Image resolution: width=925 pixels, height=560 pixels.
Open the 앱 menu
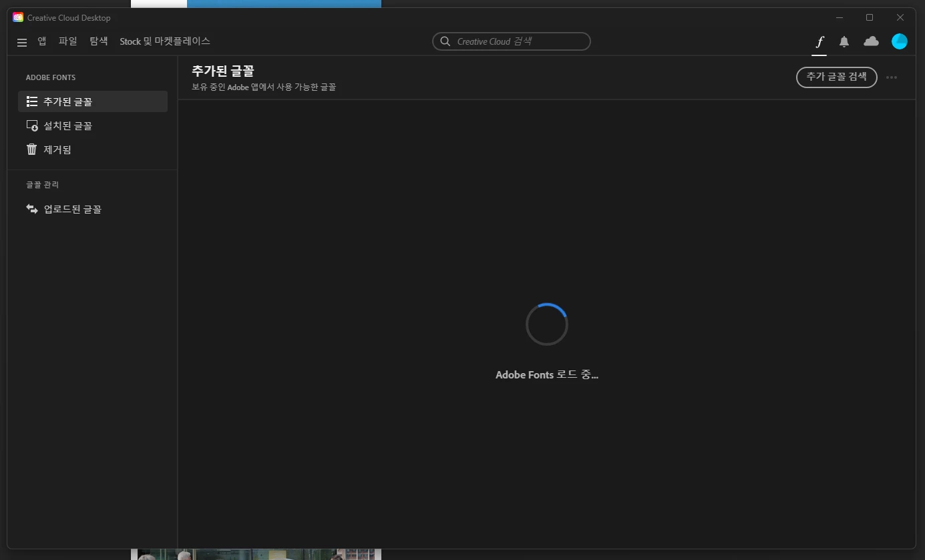pyautogui.click(x=42, y=41)
